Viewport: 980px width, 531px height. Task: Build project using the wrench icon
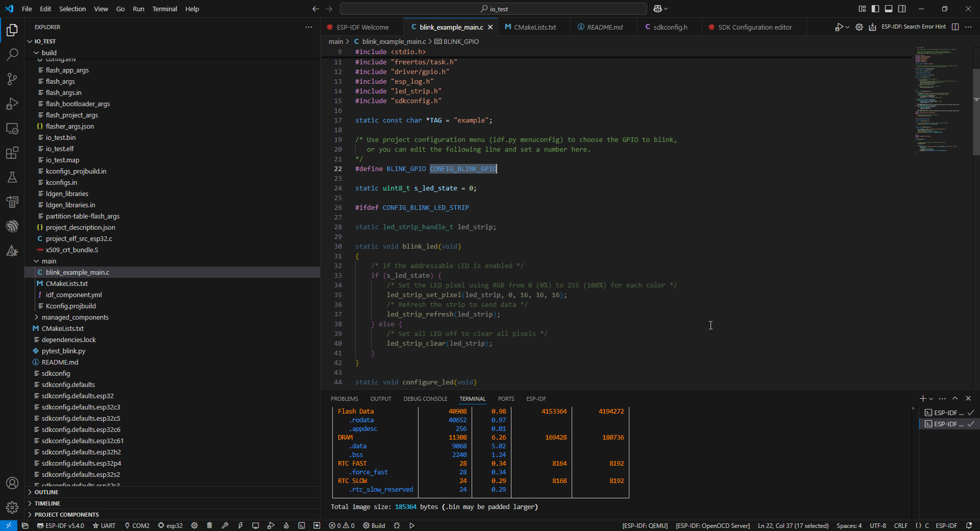coord(225,525)
